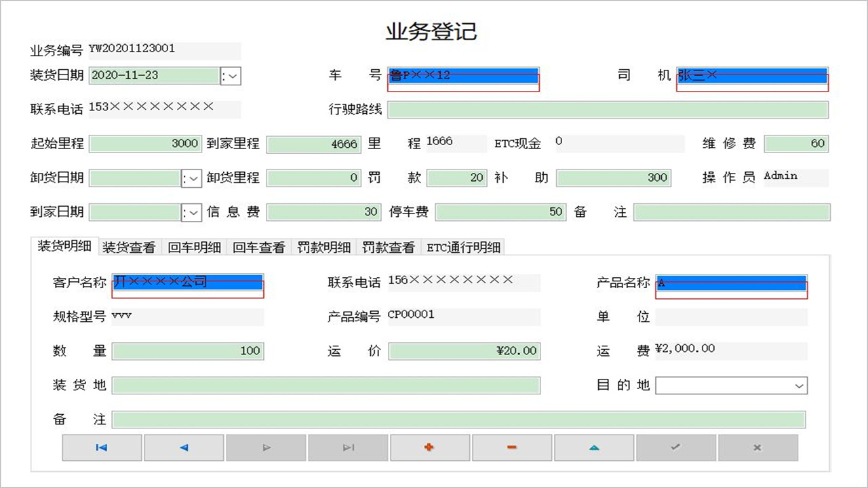
Task: Go to the previous record
Action: [x=184, y=447]
